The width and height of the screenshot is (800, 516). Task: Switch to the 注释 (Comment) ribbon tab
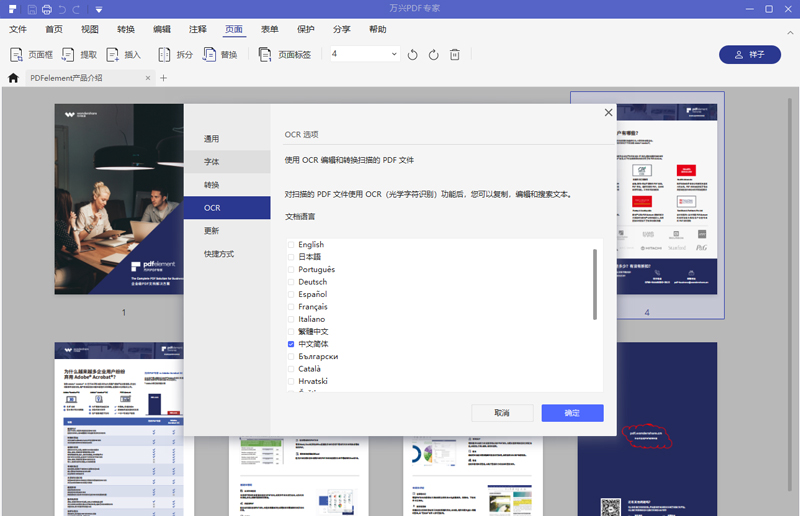tap(198, 30)
